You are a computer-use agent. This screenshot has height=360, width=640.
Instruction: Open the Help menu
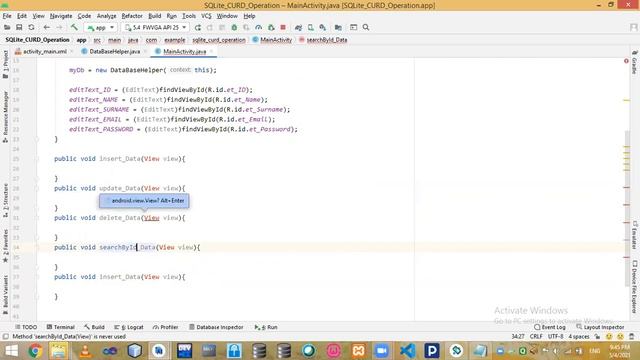pos(249,16)
